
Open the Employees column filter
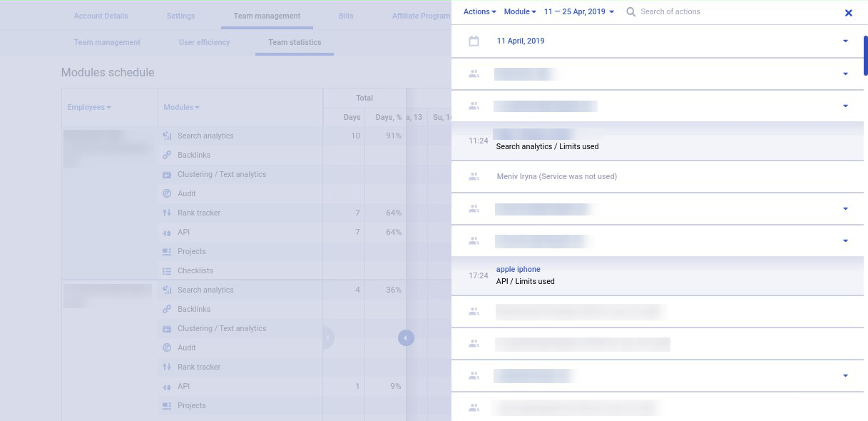(89, 107)
